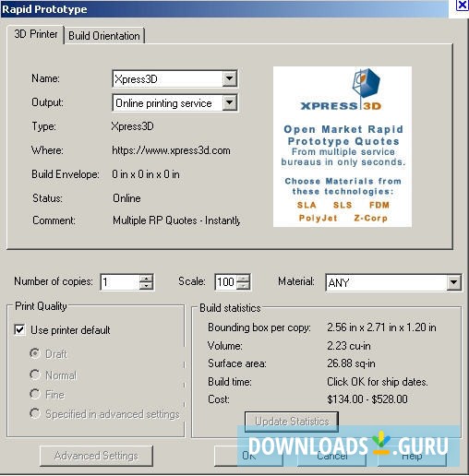Image resolution: width=469 pixels, height=476 pixels.
Task: Click the Build Envelope value 0 in x 0 in x 0 in
Action: 146,174
